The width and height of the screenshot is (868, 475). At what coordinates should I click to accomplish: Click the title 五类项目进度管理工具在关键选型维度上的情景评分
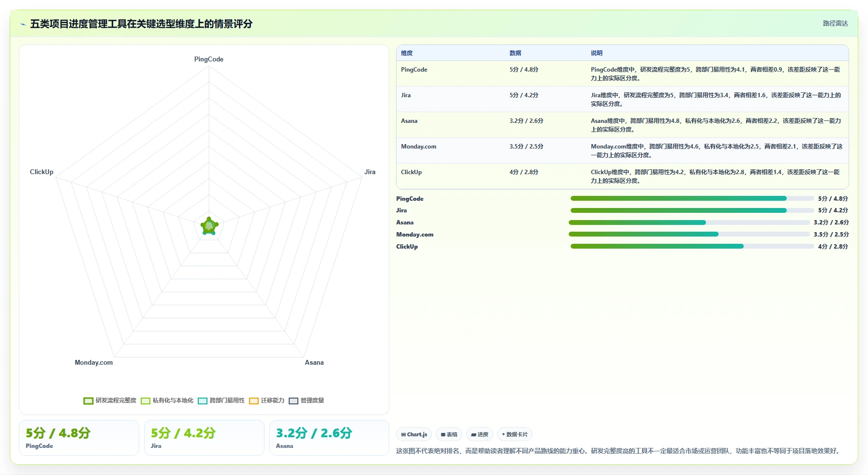pyautogui.click(x=141, y=24)
